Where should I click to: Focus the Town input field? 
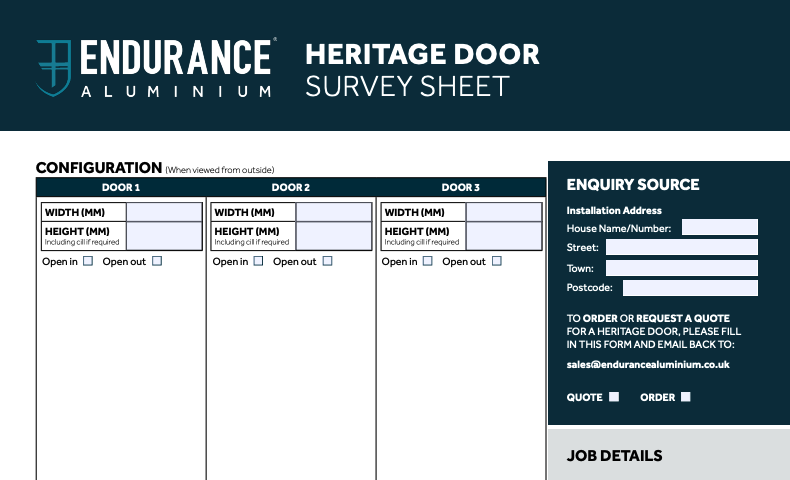[681, 268]
